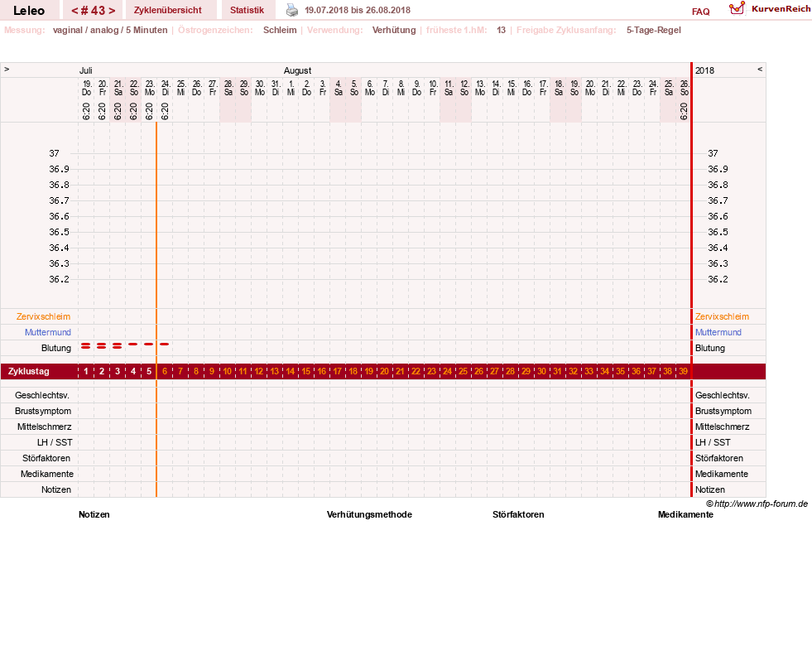Click the KurvenReich logo icon
The image size is (812, 646).
point(737,8)
